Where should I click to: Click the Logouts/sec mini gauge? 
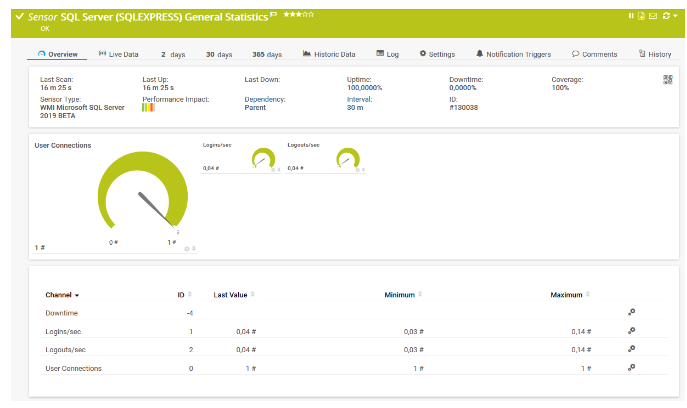point(348,159)
